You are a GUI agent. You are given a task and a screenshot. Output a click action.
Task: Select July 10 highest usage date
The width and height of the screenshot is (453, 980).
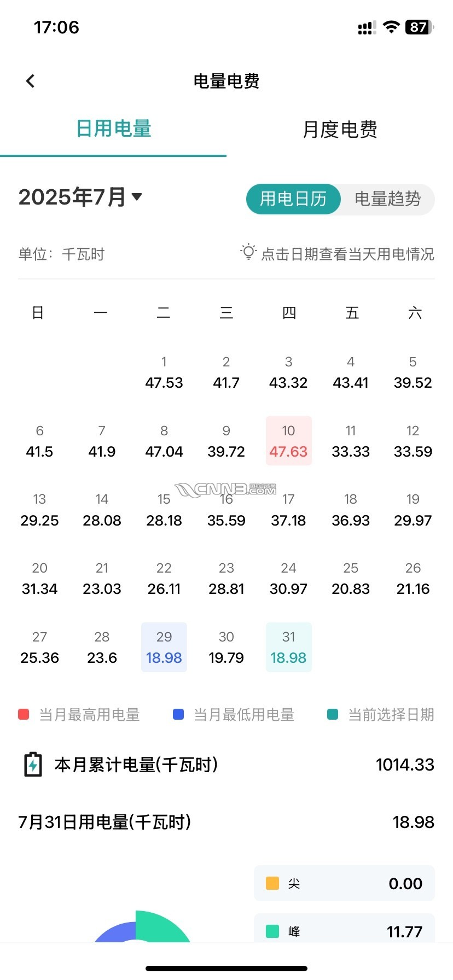(288, 441)
